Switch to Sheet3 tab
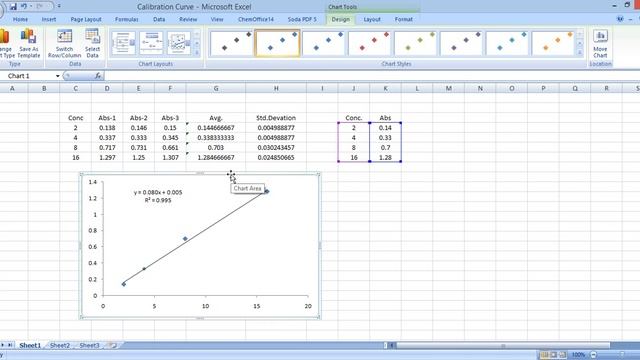The image size is (640, 360). coord(89,345)
